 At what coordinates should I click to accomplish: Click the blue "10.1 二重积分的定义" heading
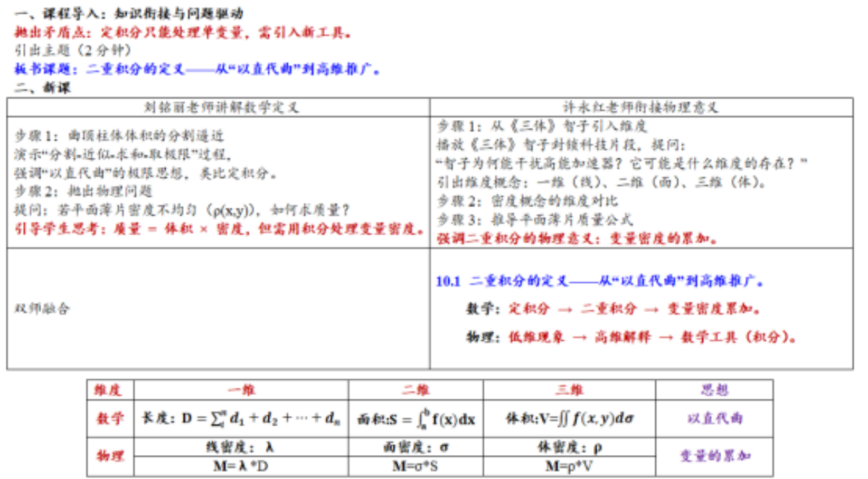(601, 281)
